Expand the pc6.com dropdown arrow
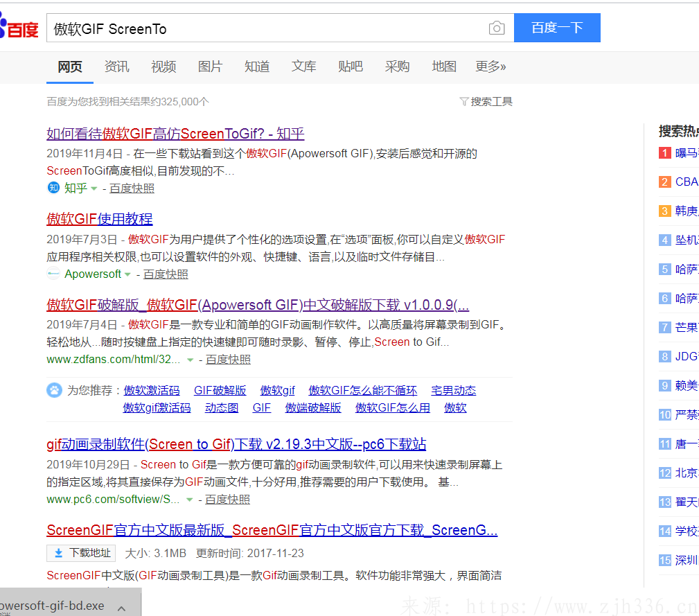This screenshot has height=616, width=699. click(189, 500)
